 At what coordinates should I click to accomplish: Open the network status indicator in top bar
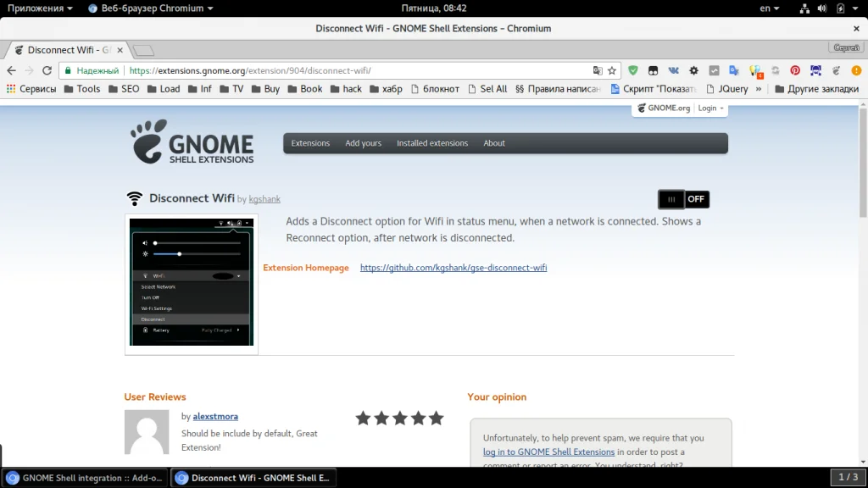(x=804, y=8)
